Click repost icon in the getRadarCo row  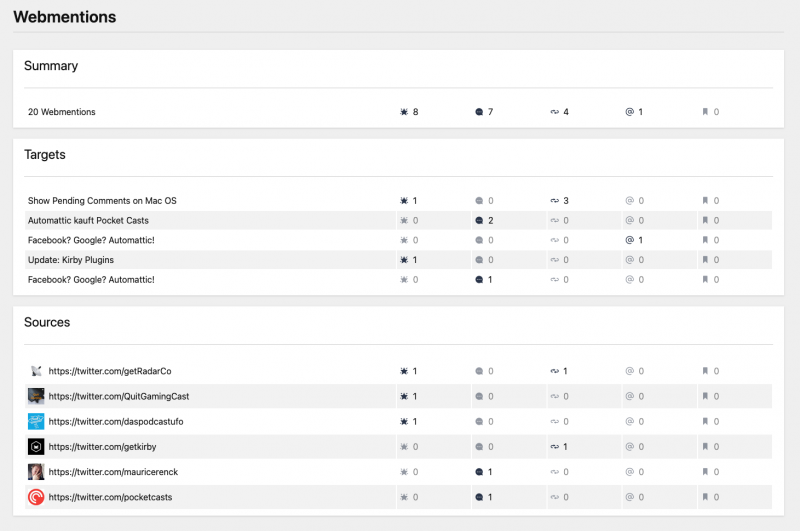tap(555, 371)
